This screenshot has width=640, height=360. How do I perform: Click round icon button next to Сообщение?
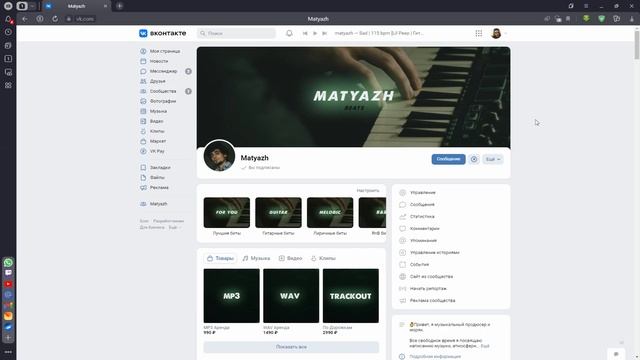[x=474, y=159]
